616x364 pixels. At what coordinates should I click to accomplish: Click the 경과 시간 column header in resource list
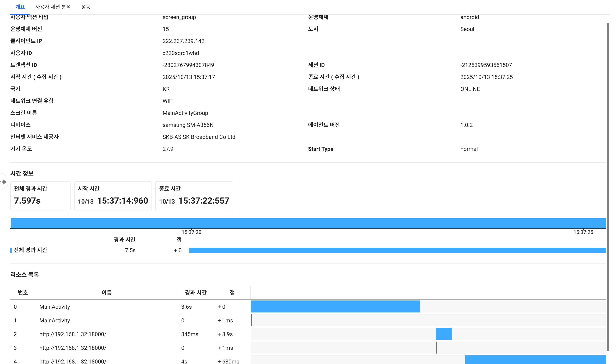[196, 292]
